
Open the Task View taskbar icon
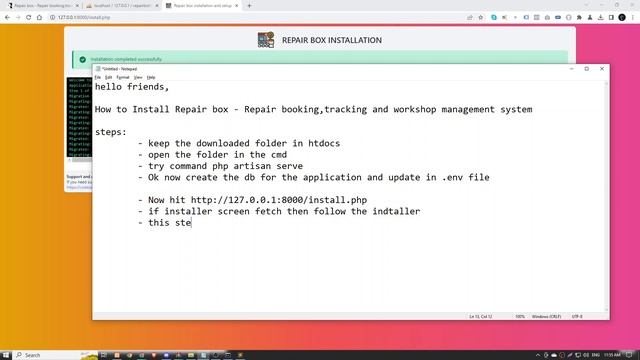pyautogui.click(x=104, y=355)
